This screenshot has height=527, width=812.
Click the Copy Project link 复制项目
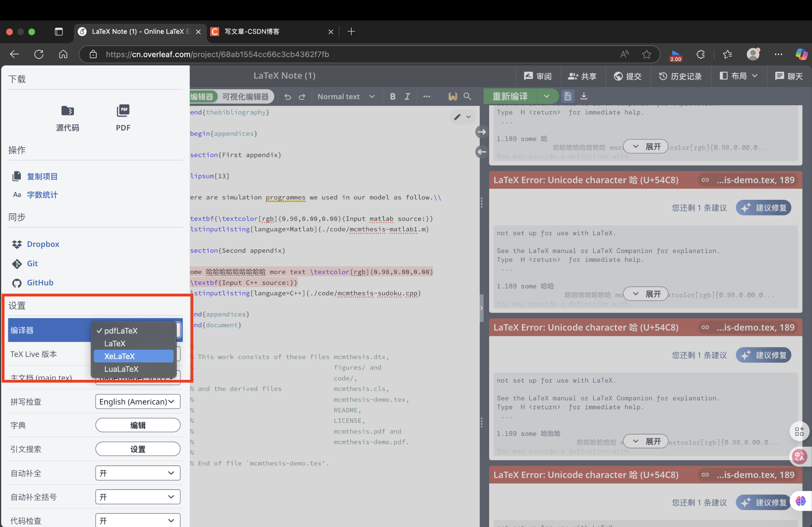coord(42,176)
